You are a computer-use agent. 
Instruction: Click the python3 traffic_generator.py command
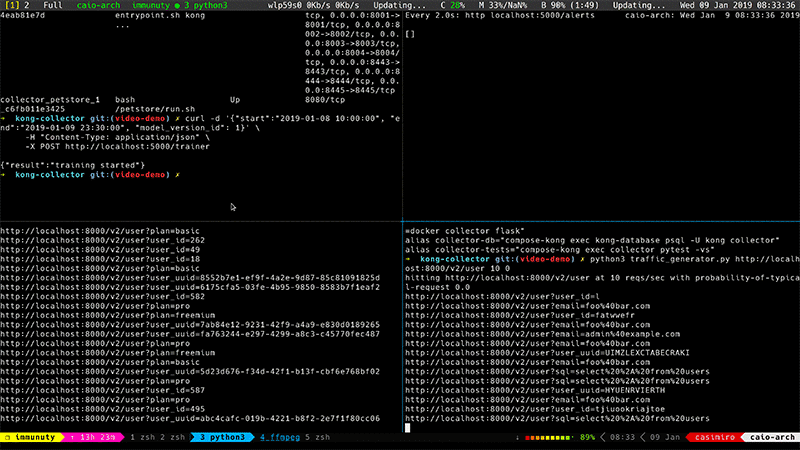(695, 259)
